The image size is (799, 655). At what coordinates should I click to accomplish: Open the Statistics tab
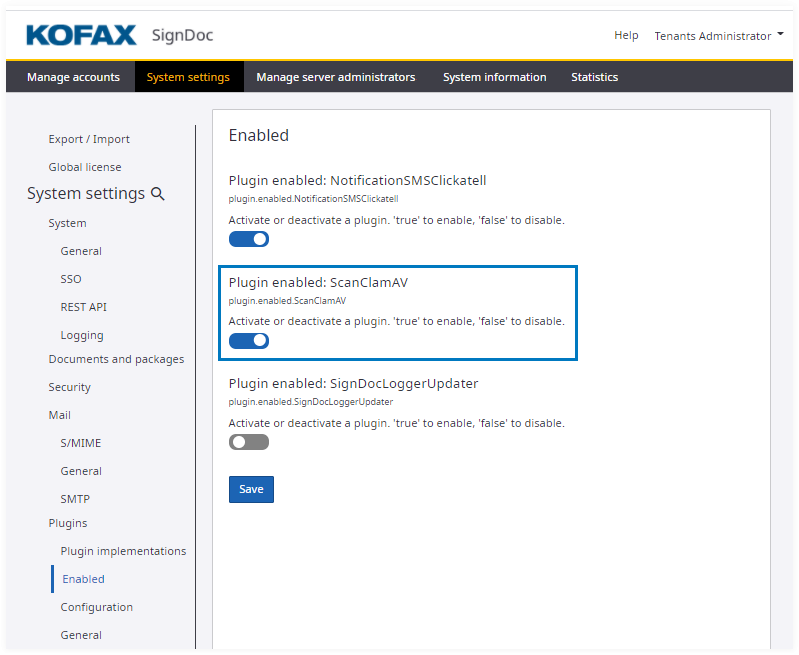point(594,77)
